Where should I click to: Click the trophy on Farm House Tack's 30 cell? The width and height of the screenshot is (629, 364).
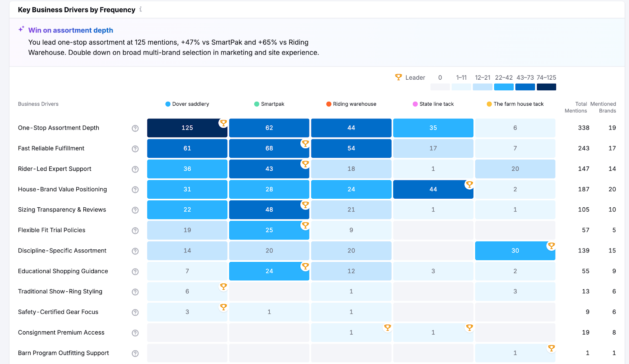tap(552, 245)
